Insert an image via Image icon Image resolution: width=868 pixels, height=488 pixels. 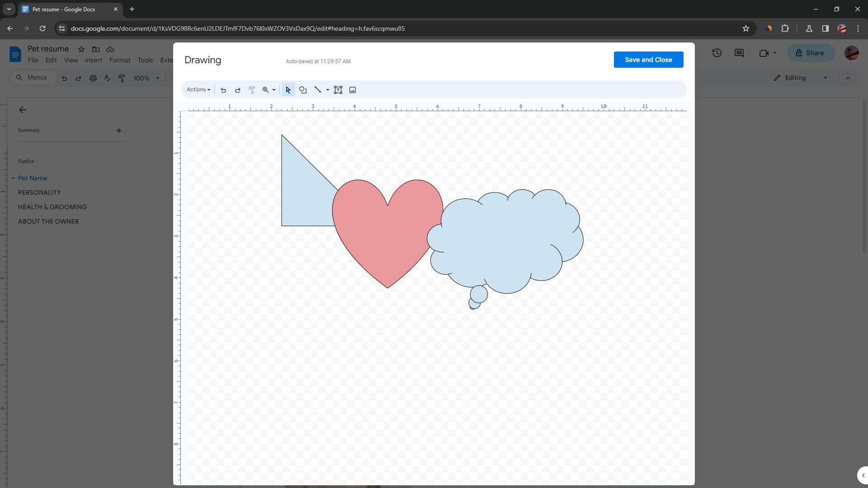(353, 90)
